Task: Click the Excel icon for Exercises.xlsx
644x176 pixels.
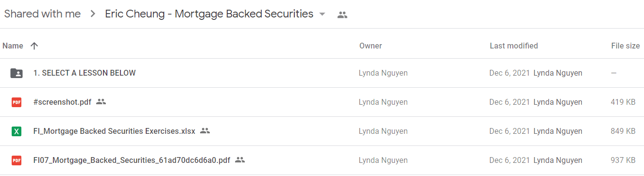Action: (17, 131)
